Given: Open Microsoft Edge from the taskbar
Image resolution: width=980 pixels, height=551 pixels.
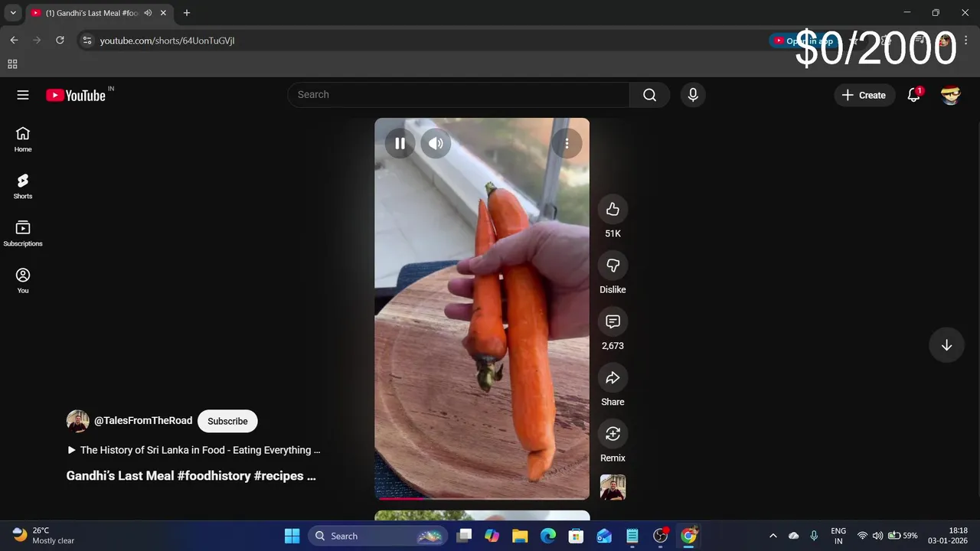Looking at the screenshot, I should pos(548,536).
